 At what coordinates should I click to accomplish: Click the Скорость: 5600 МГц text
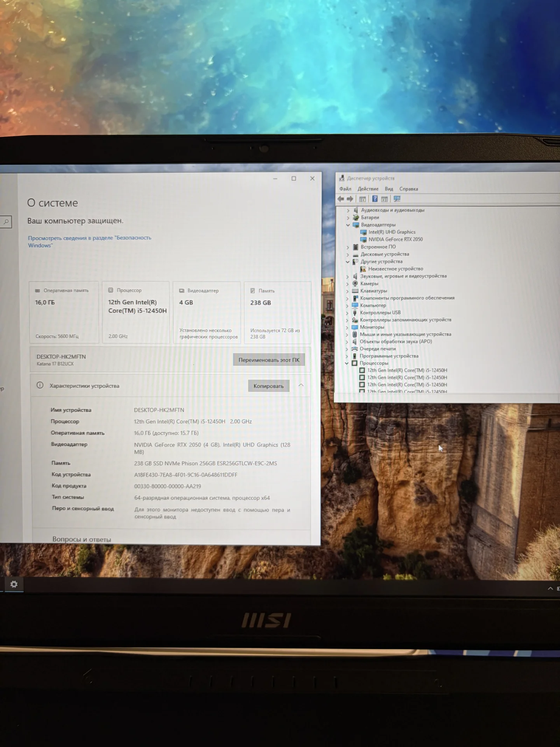point(57,336)
